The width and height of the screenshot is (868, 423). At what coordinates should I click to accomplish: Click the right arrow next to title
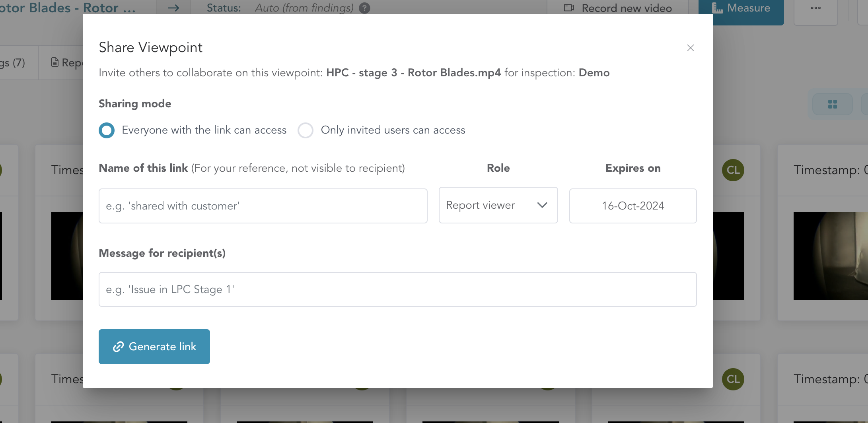tap(173, 8)
